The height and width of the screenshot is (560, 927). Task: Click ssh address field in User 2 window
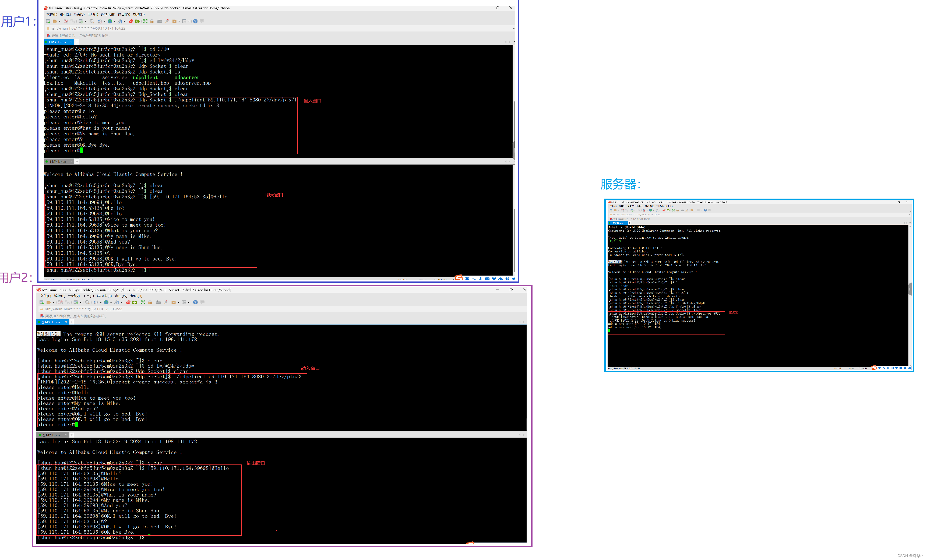[282, 309]
